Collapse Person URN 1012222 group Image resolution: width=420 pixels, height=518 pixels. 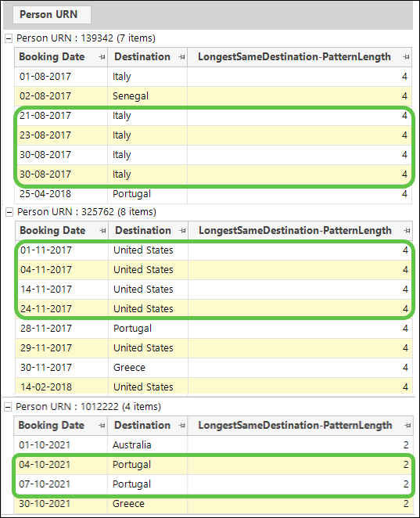(8, 407)
